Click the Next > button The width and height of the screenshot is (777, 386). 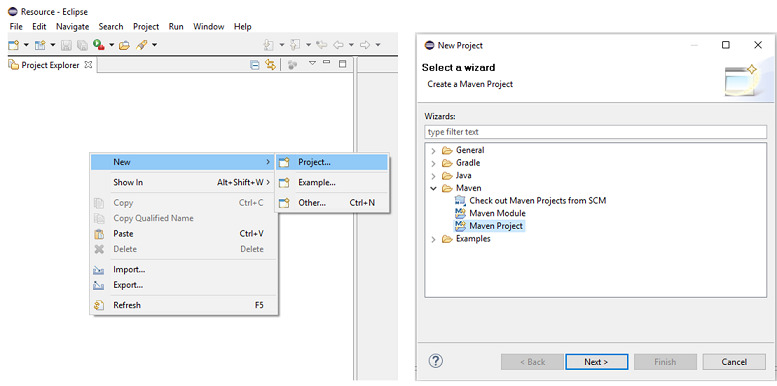click(597, 362)
